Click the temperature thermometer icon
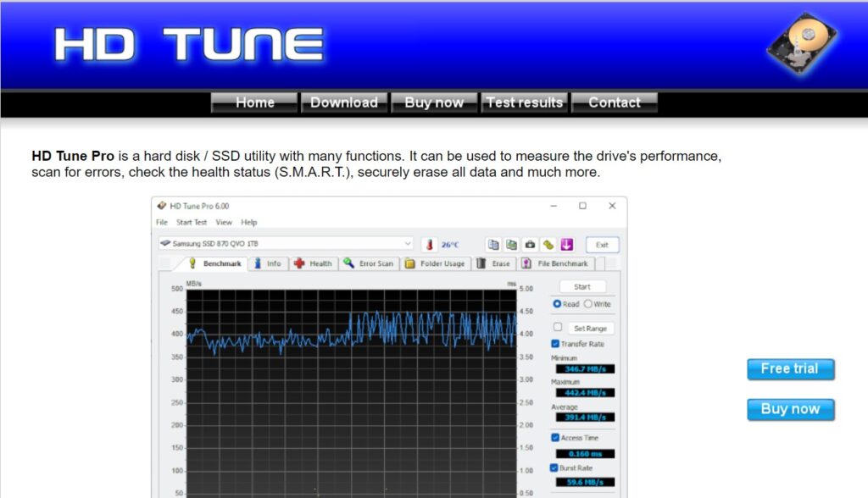This screenshot has height=498, width=868. tap(429, 245)
